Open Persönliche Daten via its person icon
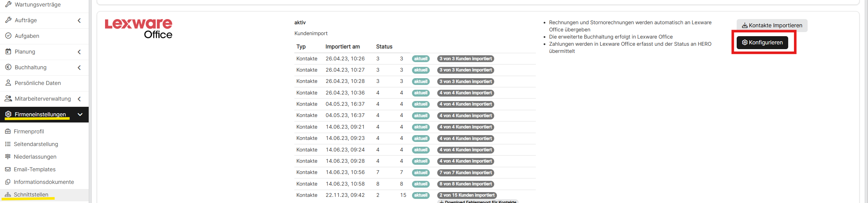 (x=8, y=83)
